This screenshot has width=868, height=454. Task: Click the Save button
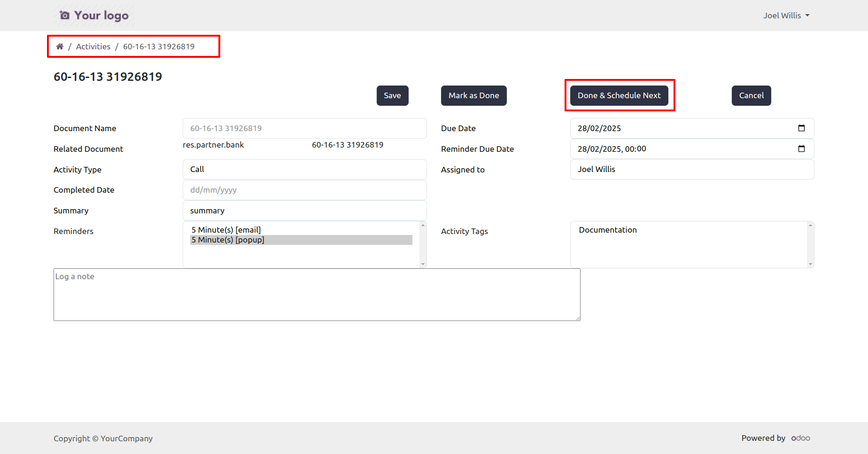(x=392, y=95)
